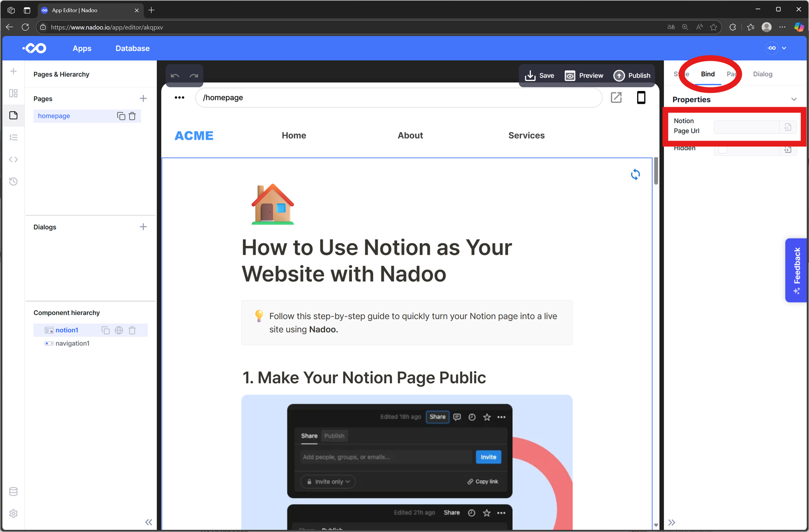Click the 'Component hierarchy' heading
The width and height of the screenshot is (809, 532).
click(x=67, y=313)
